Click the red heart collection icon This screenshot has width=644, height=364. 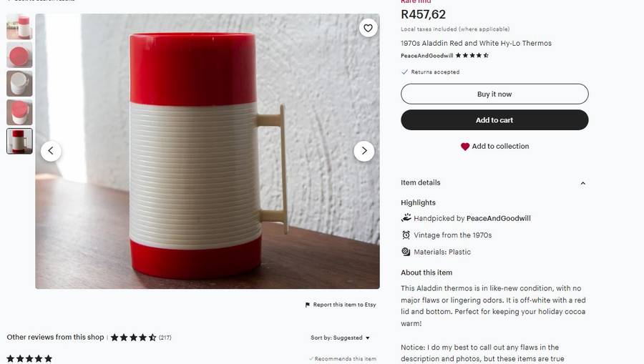465,147
